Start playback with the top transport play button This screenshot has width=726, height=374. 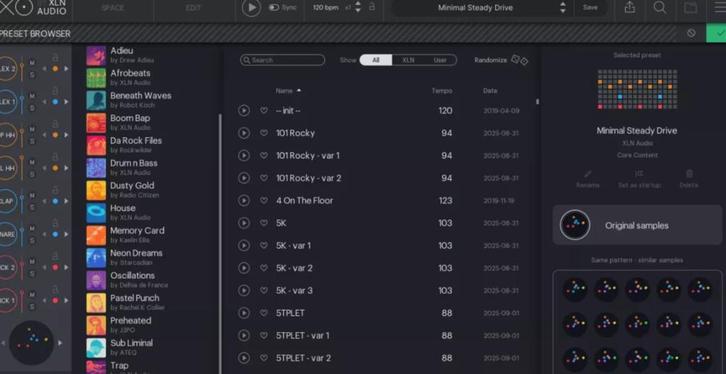(251, 7)
